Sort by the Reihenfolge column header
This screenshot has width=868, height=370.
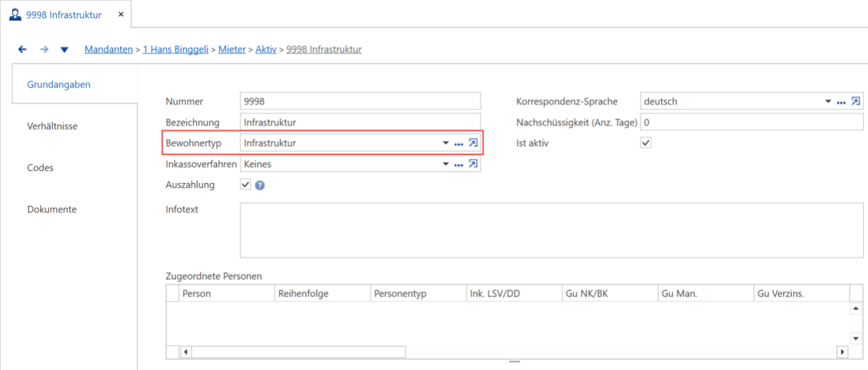pos(322,294)
